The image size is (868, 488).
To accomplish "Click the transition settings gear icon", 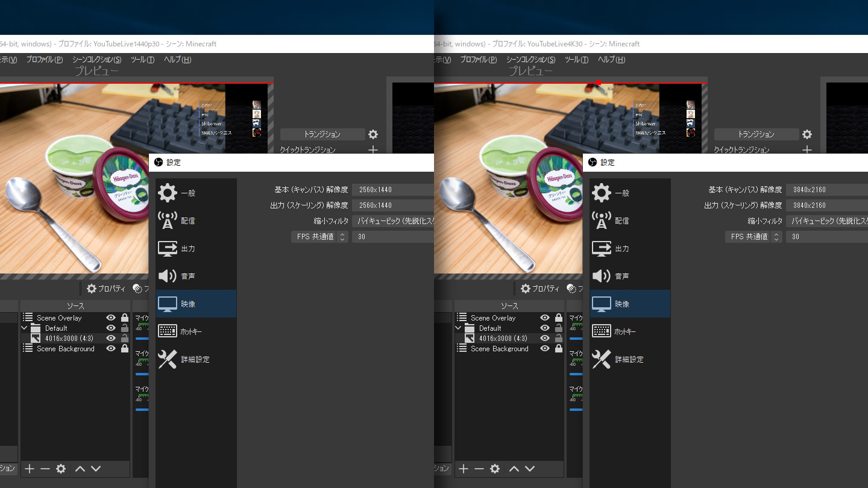I will 373,134.
